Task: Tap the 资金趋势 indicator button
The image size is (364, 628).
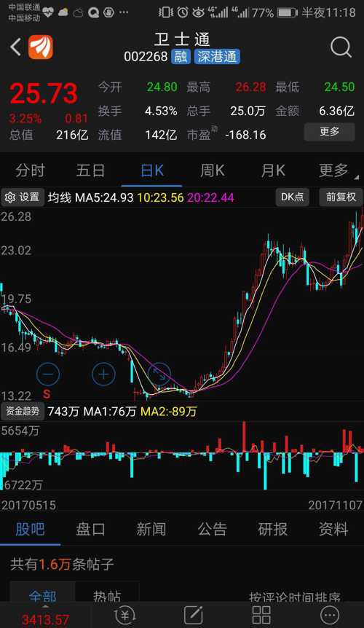Action: pyautogui.click(x=23, y=411)
